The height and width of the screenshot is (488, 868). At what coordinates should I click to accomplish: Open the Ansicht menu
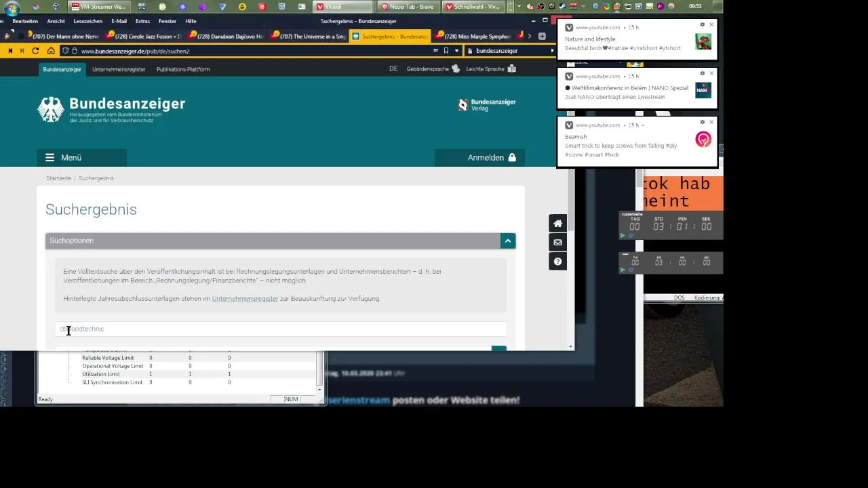[x=56, y=21]
